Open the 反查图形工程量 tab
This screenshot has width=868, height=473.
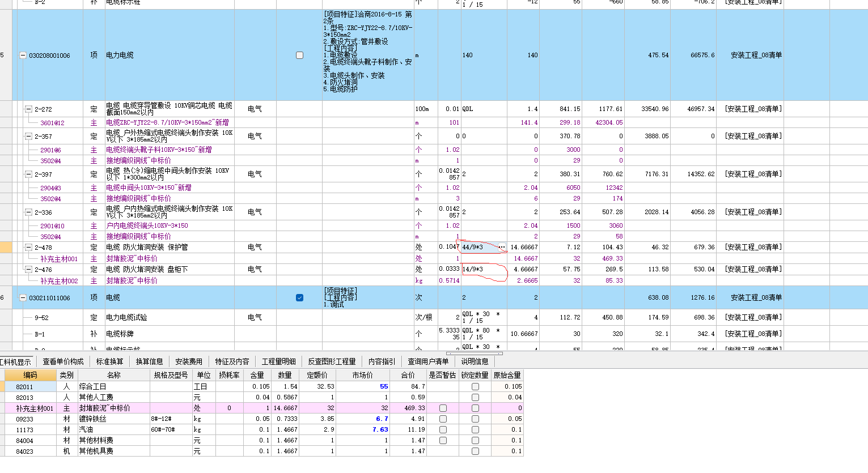[x=332, y=361]
